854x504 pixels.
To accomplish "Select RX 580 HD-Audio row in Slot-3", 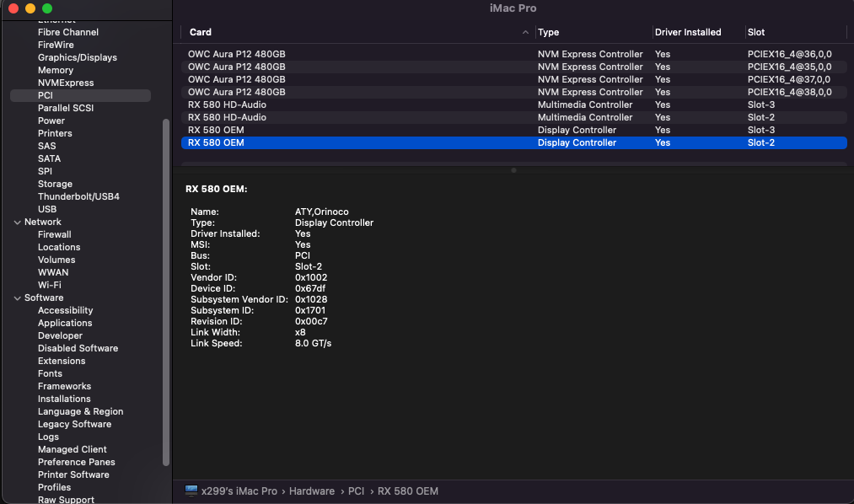I will point(513,105).
